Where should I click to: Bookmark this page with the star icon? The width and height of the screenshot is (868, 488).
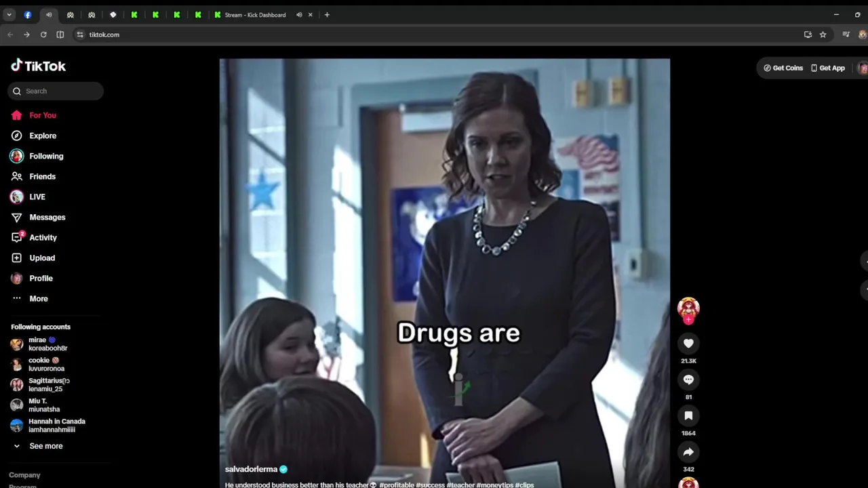(823, 35)
